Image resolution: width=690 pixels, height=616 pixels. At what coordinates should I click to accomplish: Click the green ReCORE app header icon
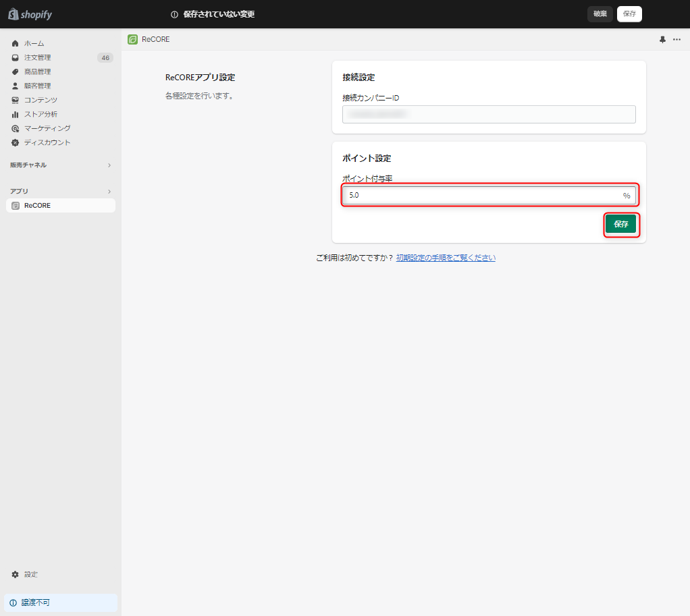(132, 39)
